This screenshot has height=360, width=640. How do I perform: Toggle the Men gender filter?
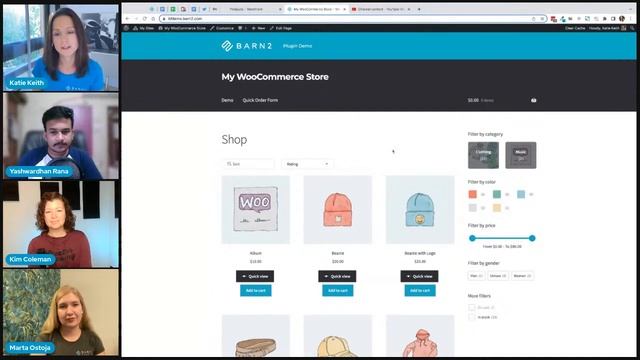[x=476, y=276]
